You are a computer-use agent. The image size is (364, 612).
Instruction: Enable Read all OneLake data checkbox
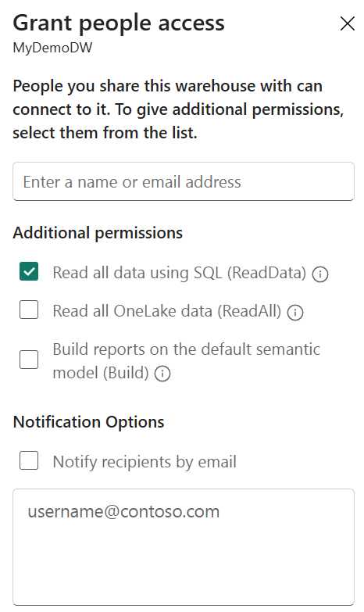click(29, 310)
